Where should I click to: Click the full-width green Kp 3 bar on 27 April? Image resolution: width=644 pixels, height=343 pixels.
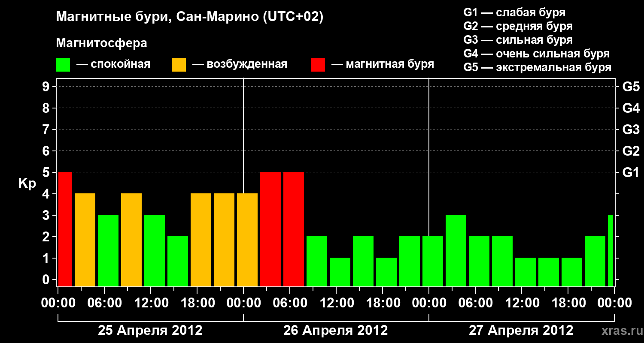tap(456, 250)
